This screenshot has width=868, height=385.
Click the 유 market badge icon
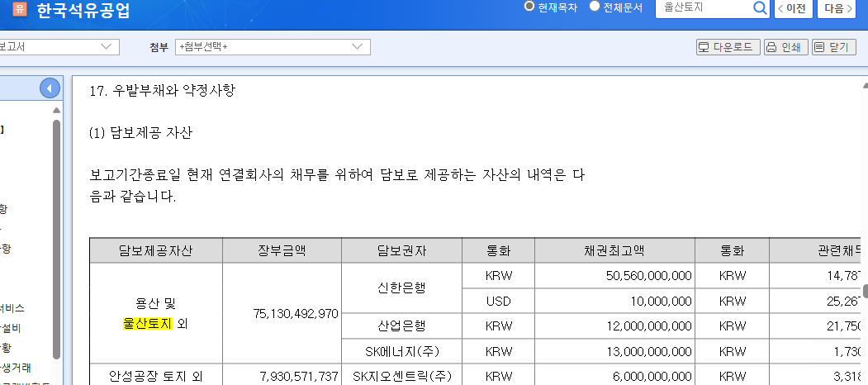click(18, 12)
